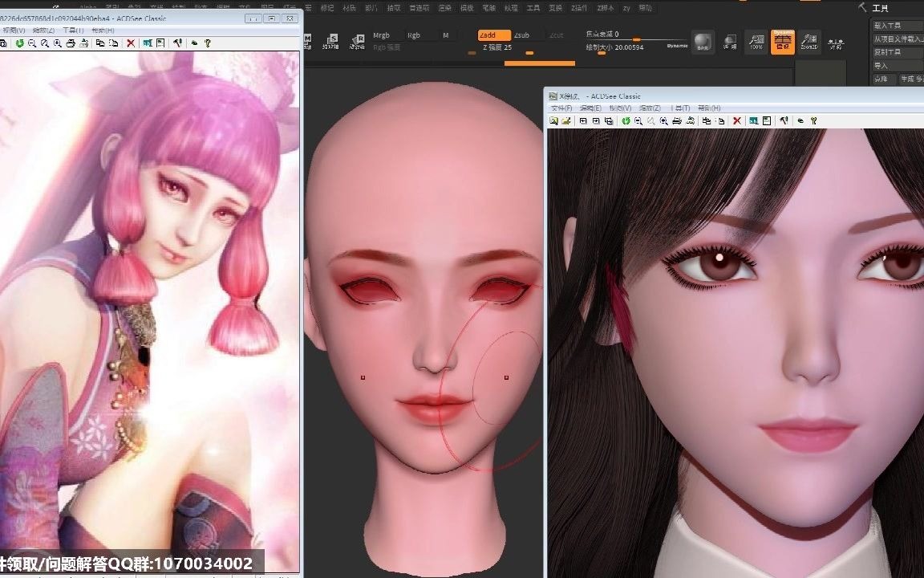Open the 文件(F) menu in ACDSee Classic
The height and width of the screenshot is (578, 924).
click(560, 108)
